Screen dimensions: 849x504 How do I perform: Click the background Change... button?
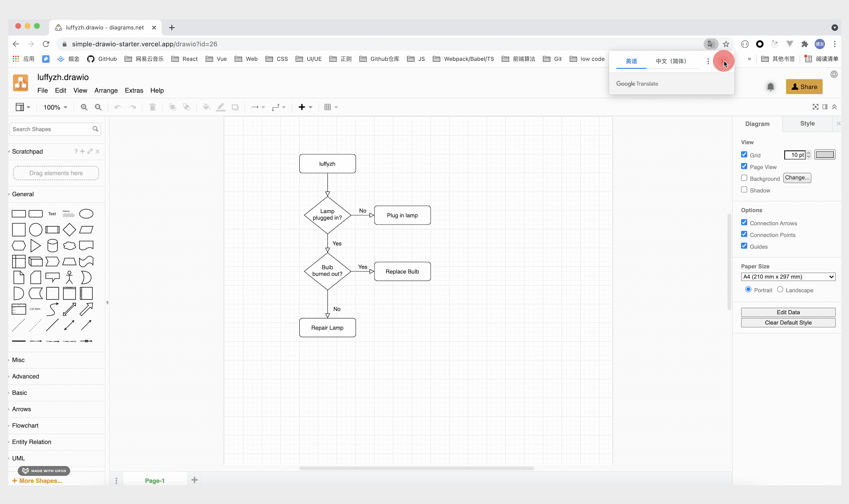(797, 178)
